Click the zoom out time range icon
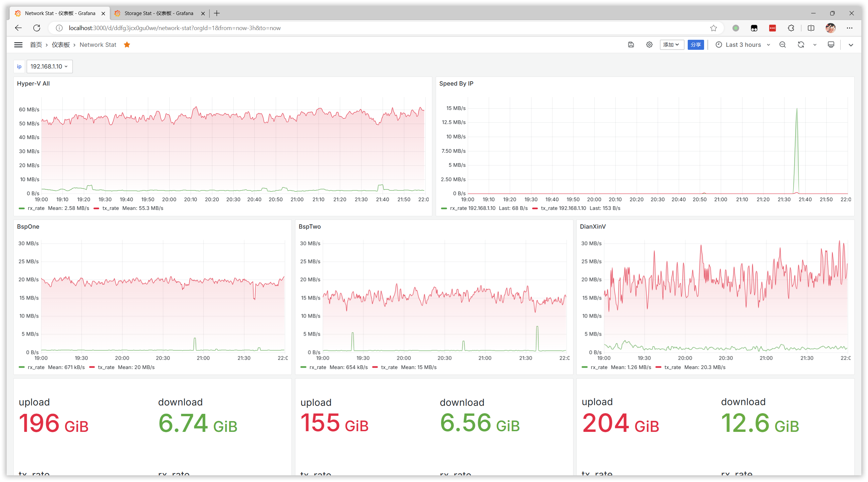868x482 pixels. pyautogui.click(x=783, y=45)
